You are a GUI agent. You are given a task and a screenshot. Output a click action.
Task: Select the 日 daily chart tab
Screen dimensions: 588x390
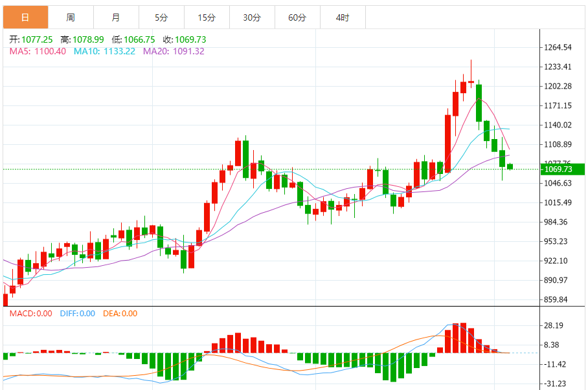click(25, 17)
